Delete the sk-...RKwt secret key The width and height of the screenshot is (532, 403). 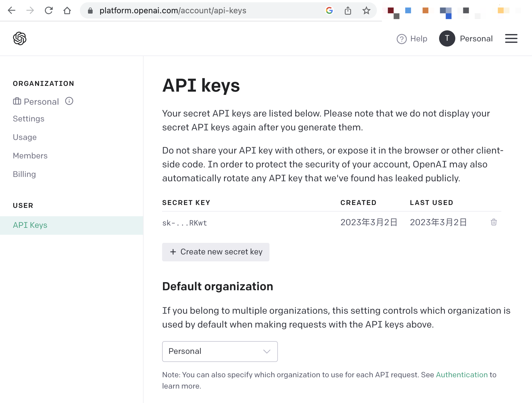494,222
